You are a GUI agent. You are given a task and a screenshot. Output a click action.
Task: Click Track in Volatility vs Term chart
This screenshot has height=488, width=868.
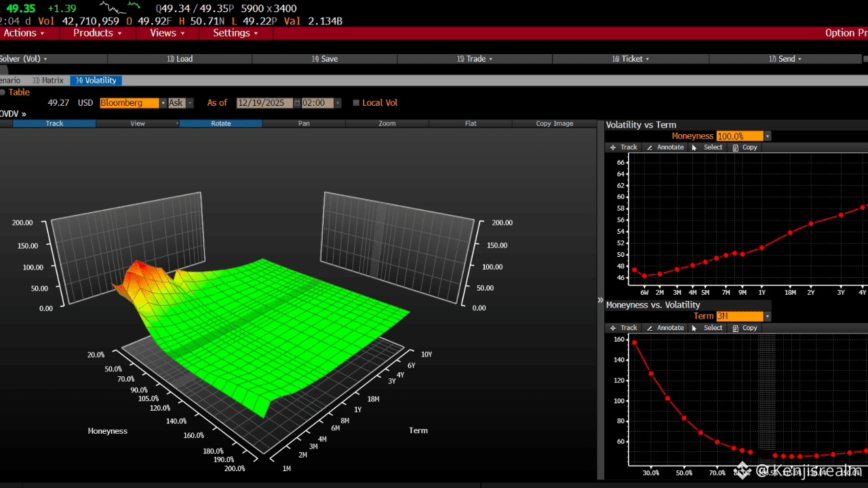(624, 147)
